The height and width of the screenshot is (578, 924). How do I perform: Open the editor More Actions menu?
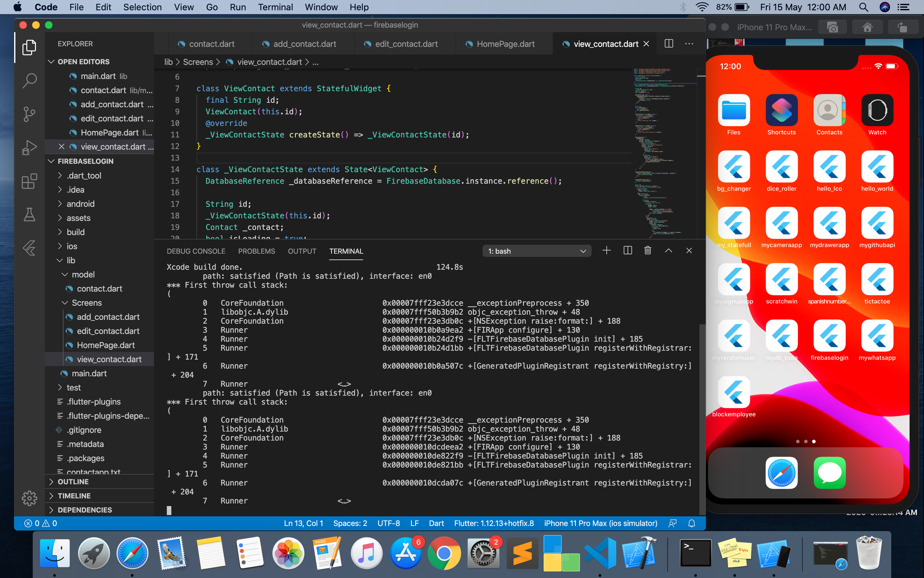(689, 44)
